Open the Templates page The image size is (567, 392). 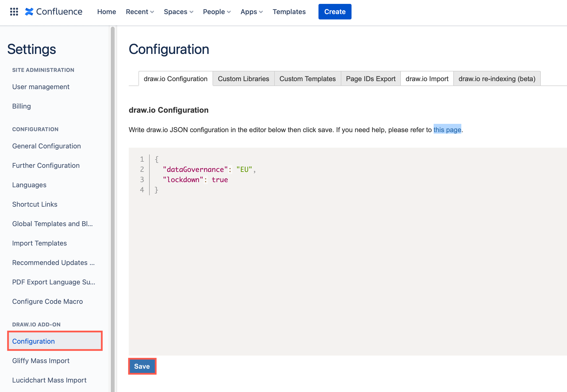pos(289,12)
